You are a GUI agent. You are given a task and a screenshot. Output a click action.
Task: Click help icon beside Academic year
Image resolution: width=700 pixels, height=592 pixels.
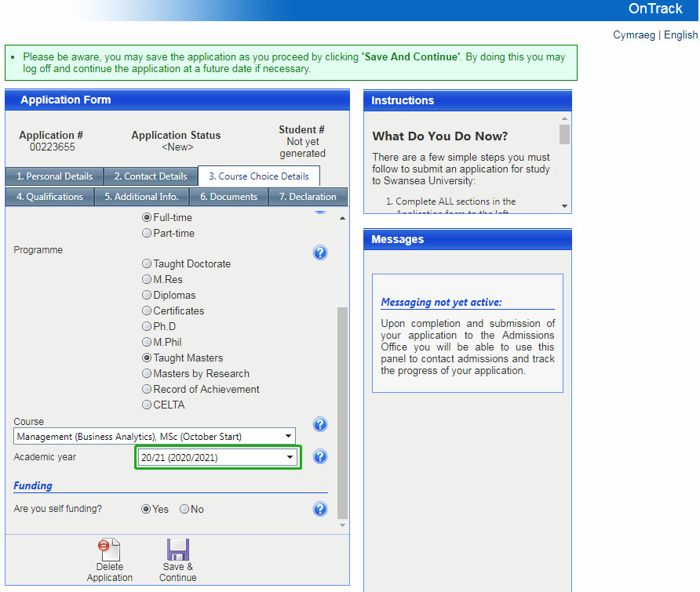pyautogui.click(x=320, y=457)
